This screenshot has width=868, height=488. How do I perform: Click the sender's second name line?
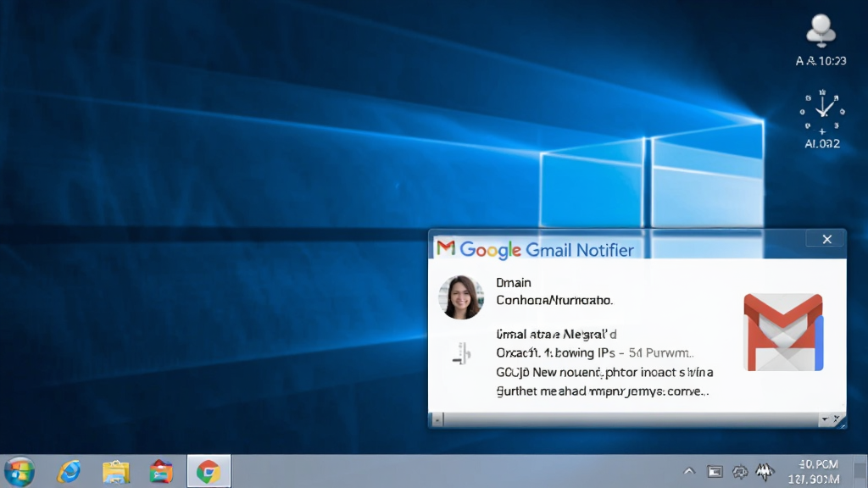[x=554, y=301]
